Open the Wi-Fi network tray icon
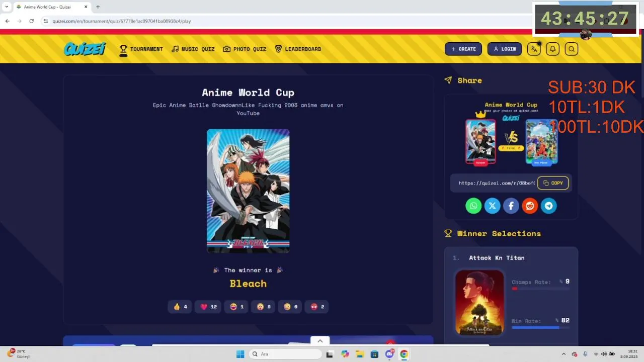Image resolution: width=644 pixels, height=362 pixels. coord(596,354)
